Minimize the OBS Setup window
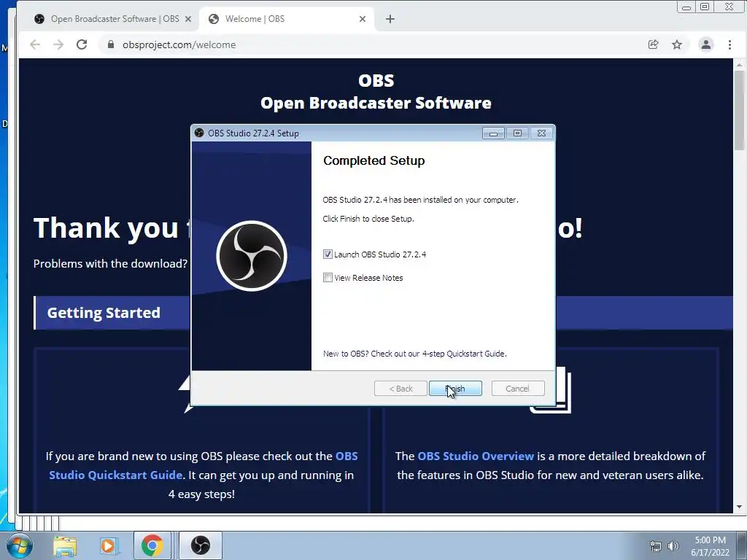The height and width of the screenshot is (560, 747). [x=493, y=133]
